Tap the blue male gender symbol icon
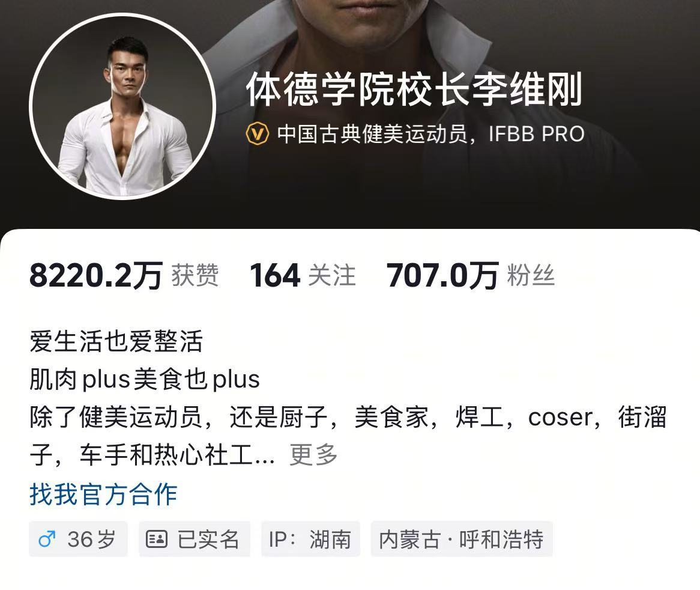700x590 pixels. coord(47,539)
